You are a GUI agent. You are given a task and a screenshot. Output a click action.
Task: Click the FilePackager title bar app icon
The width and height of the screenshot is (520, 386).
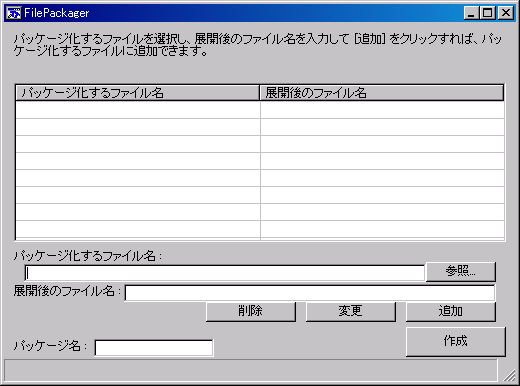(x=14, y=13)
